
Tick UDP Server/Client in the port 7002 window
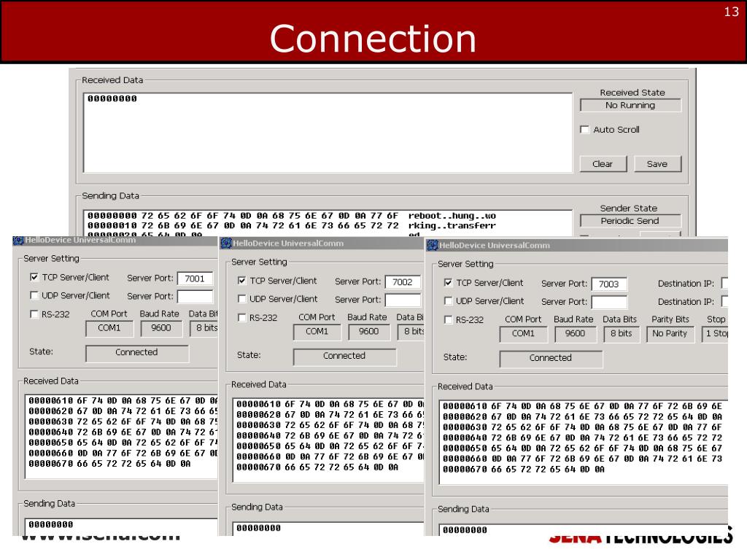coord(242,299)
